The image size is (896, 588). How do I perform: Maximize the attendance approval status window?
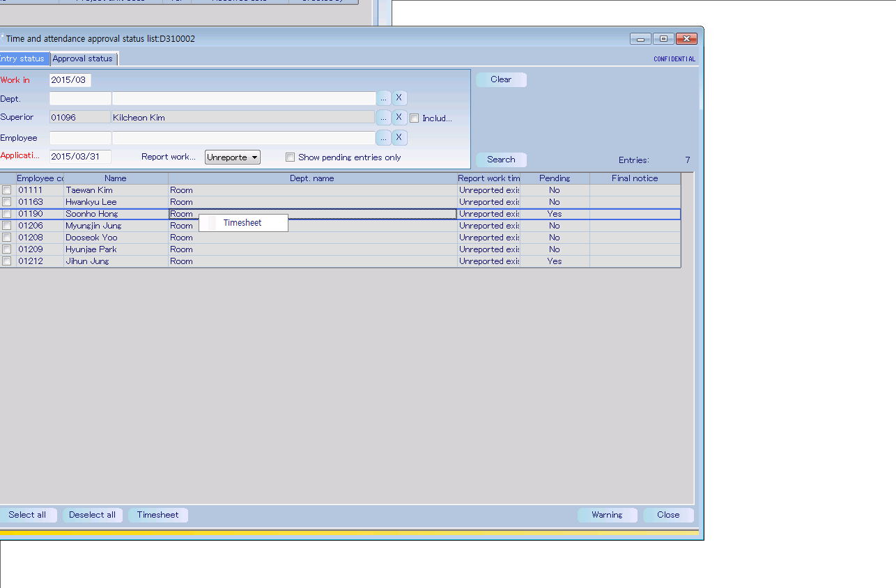tap(663, 39)
